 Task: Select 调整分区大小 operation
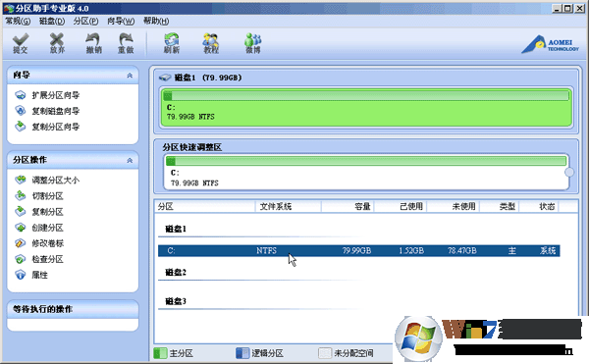[x=56, y=181]
